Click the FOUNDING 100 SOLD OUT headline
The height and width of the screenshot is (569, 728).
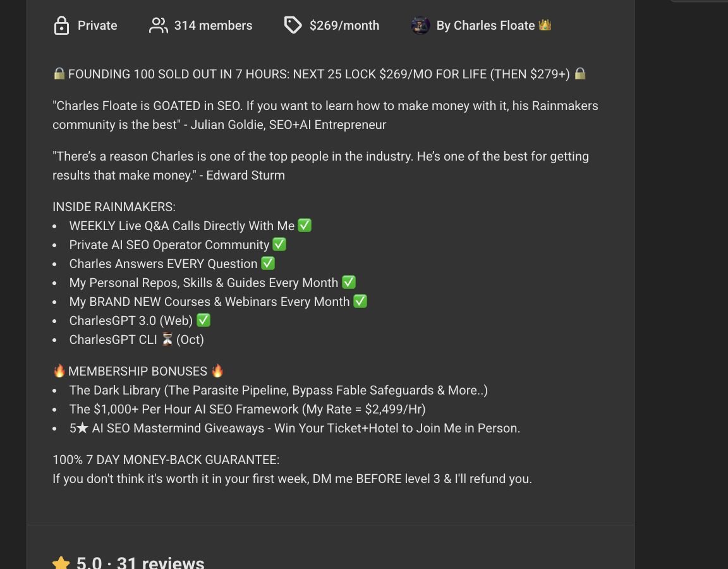319,75
